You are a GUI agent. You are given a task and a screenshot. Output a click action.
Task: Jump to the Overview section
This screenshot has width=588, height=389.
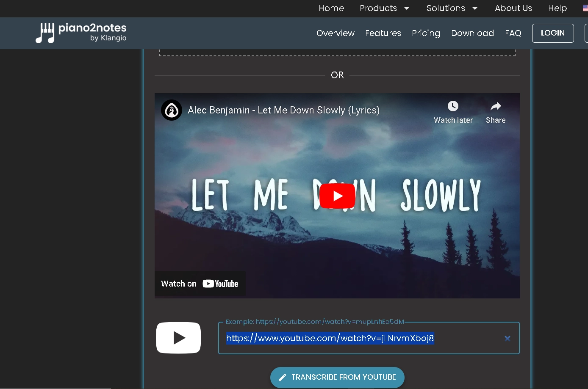tap(336, 33)
